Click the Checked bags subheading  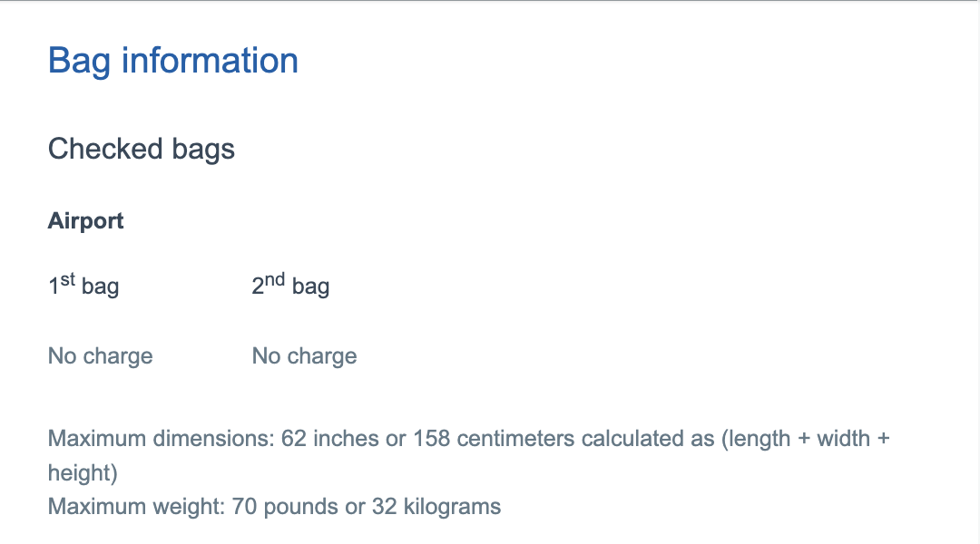point(141,149)
